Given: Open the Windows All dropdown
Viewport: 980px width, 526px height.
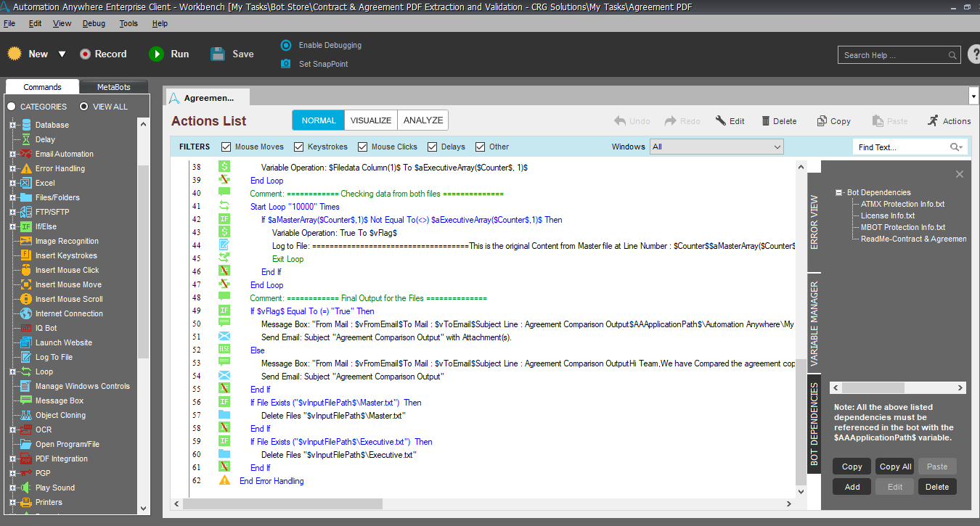Looking at the screenshot, I should [716, 147].
